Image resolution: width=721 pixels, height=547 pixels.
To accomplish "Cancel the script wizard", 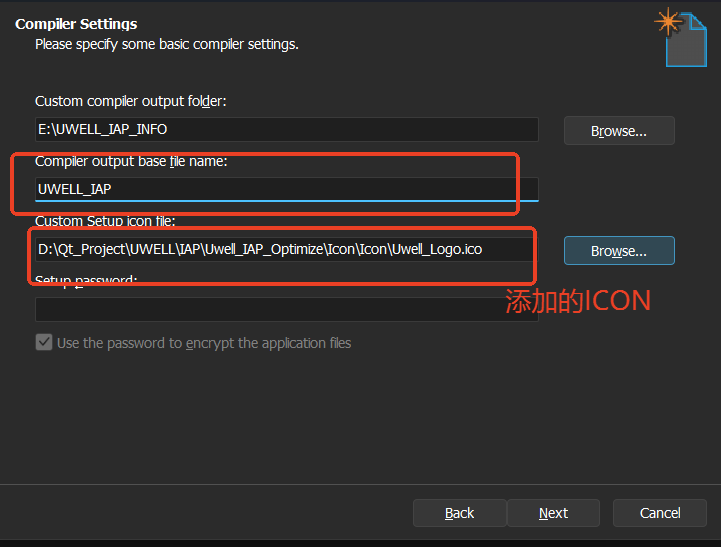I will tap(660, 513).
